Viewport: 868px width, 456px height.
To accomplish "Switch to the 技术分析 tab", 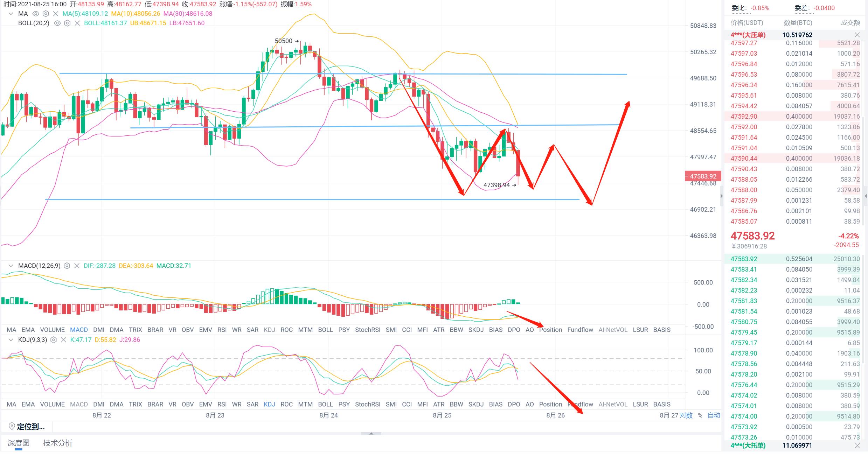I will (x=58, y=443).
